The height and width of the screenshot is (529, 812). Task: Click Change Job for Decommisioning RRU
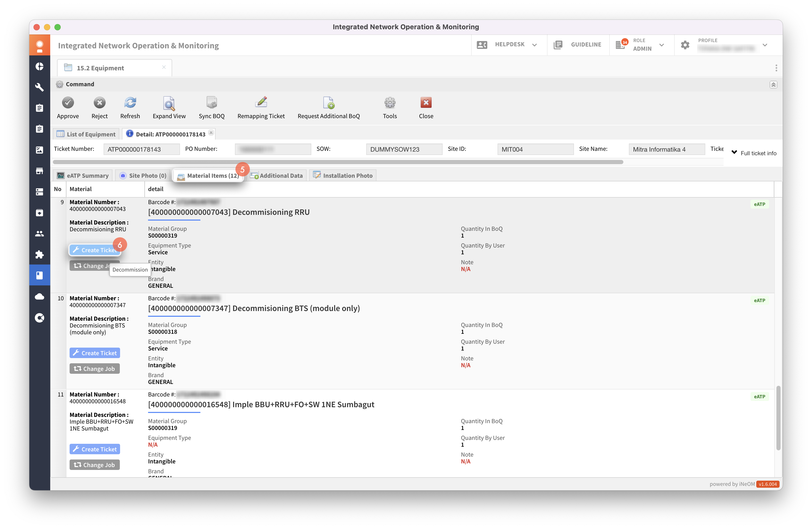tap(94, 266)
